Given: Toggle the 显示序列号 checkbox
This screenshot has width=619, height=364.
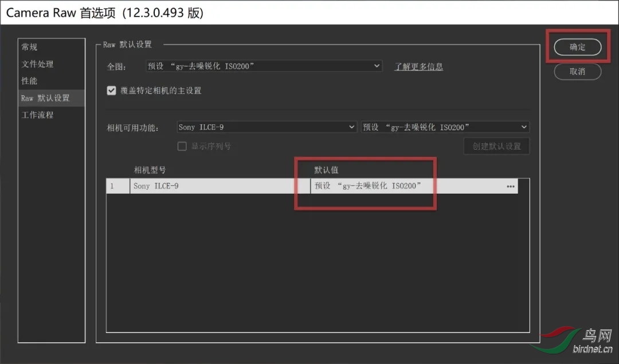Looking at the screenshot, I should [182, 146].
